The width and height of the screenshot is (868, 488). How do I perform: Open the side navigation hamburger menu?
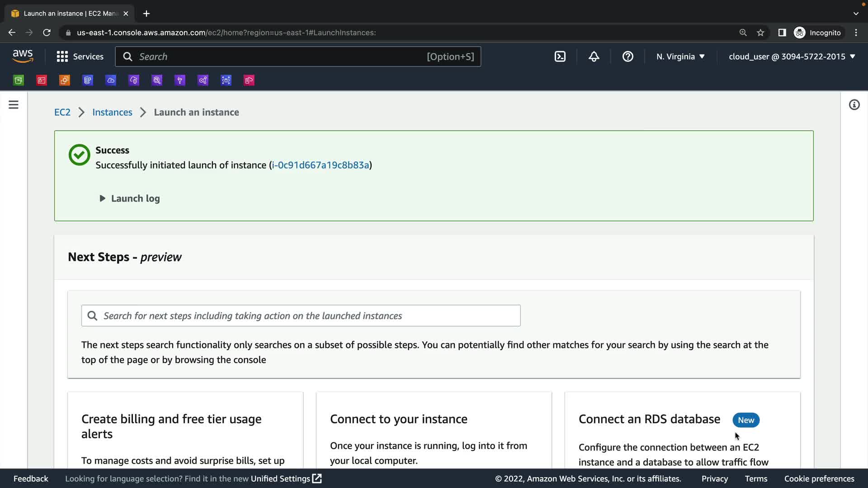pos(14,105)
